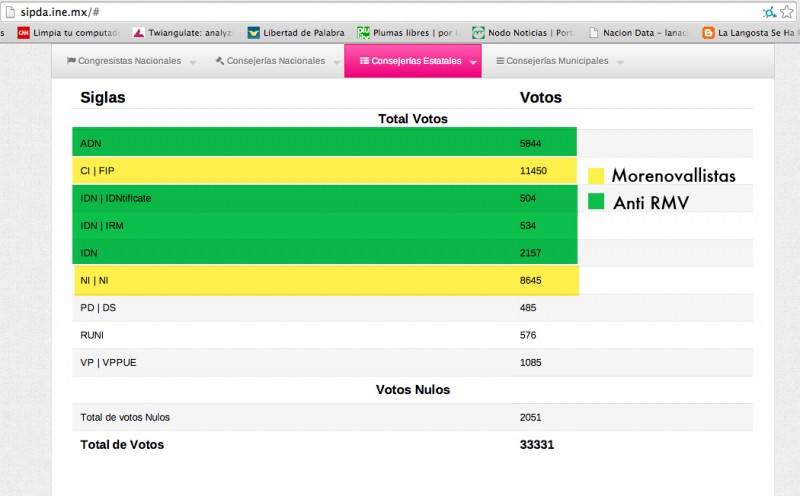Image resolution: width=800 pixels, height=496 pixels.
Task: Click the null votes value 2051
Action: [530, 417]
